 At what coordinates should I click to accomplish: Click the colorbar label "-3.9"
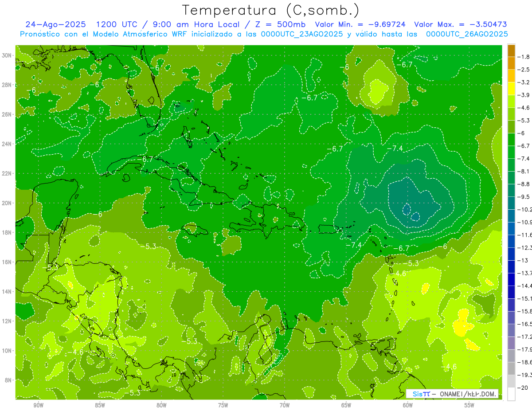pyautogui.click(x=524, y=95)
